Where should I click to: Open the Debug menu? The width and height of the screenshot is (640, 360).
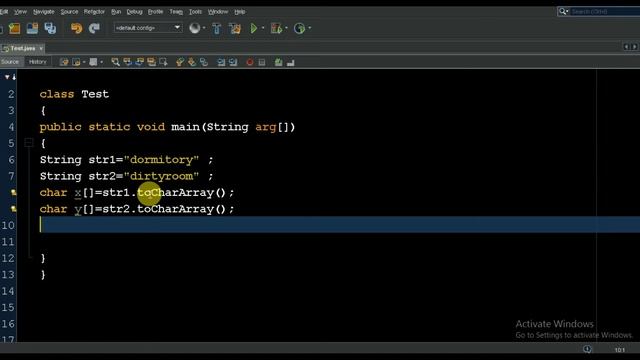[134, 11]
